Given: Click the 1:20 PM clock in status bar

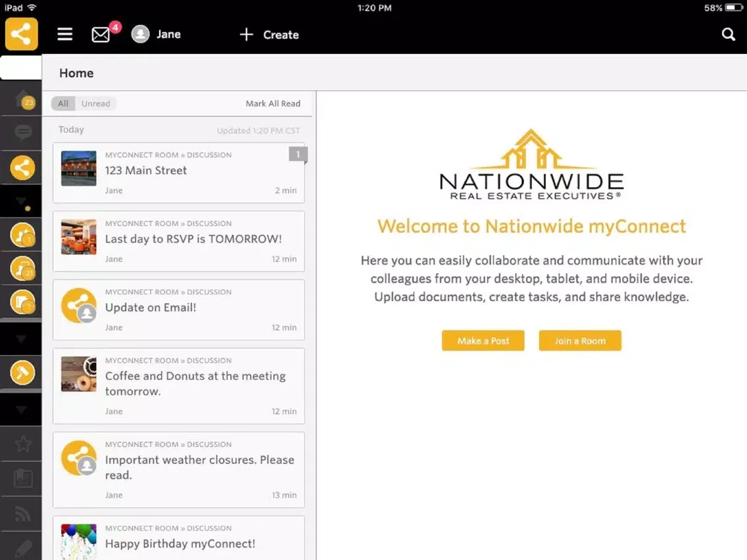Looking at the screenshot, I should coord(374,8).
